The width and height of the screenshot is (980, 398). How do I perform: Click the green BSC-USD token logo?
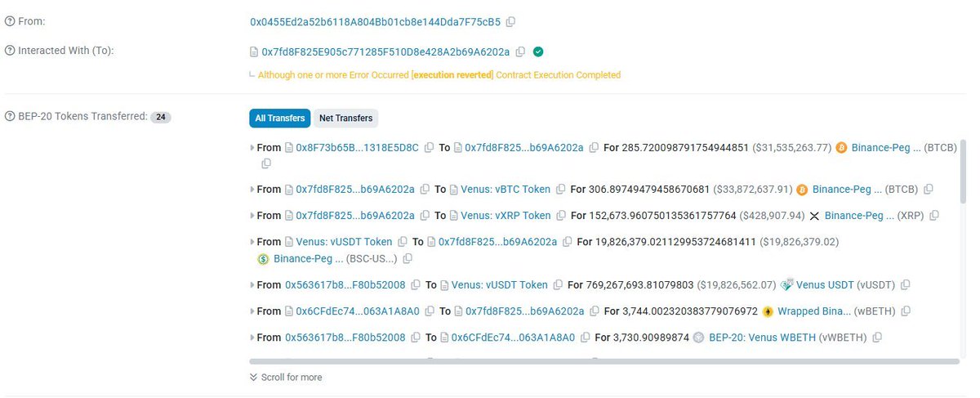pyautogui.click(x=263, y=259)
